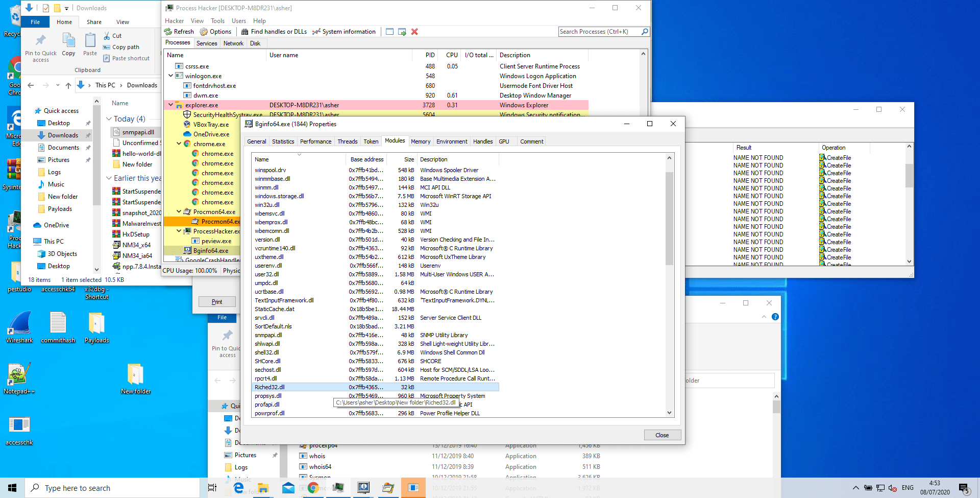Viewport: 980px width, 498px height.
Task: Click Paste icon in Explorer ribbon
Action: [x=90, y=44]
